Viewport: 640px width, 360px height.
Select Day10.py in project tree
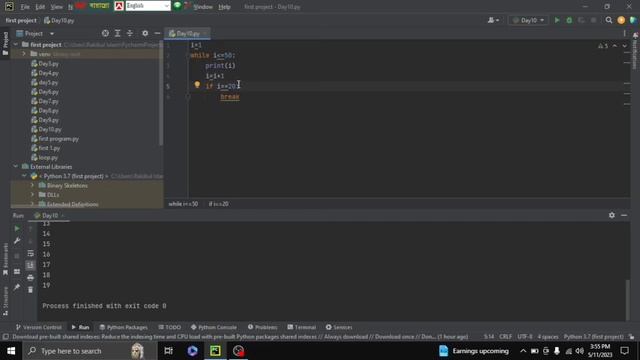(49, 129)
